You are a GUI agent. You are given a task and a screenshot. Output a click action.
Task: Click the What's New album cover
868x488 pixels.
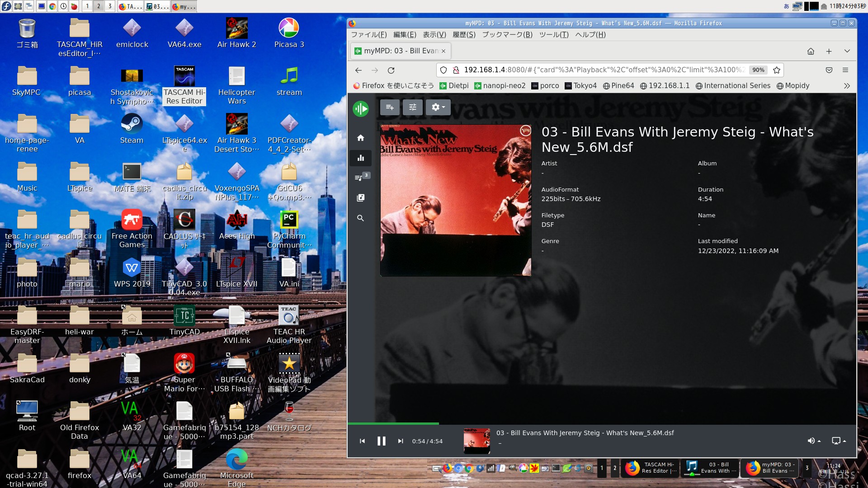455,200
